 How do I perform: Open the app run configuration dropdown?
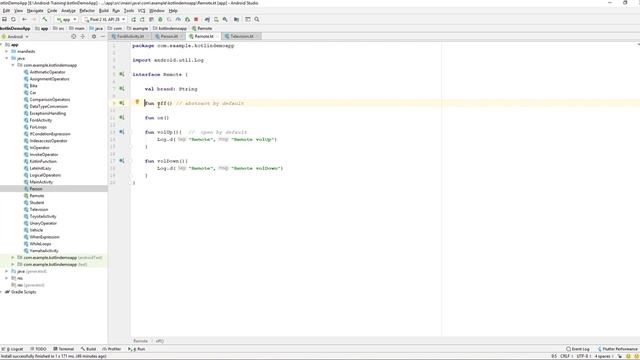coord(67,19)
